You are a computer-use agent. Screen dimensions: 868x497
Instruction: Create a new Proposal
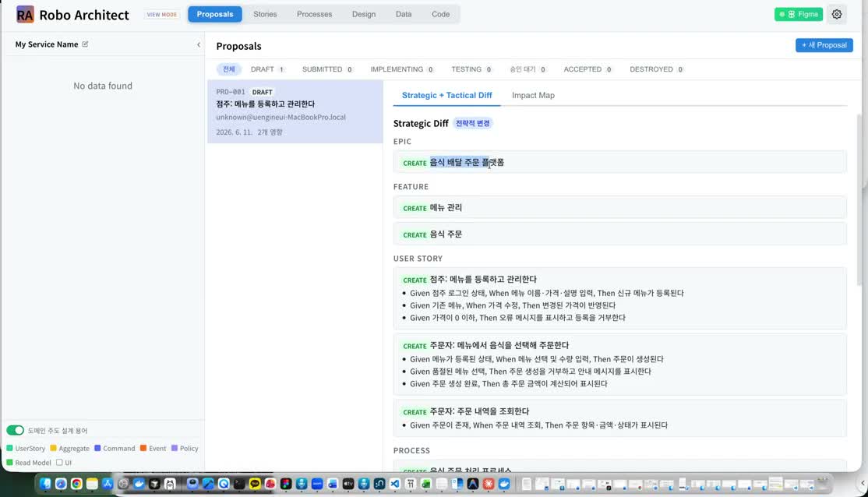point(824,45)
